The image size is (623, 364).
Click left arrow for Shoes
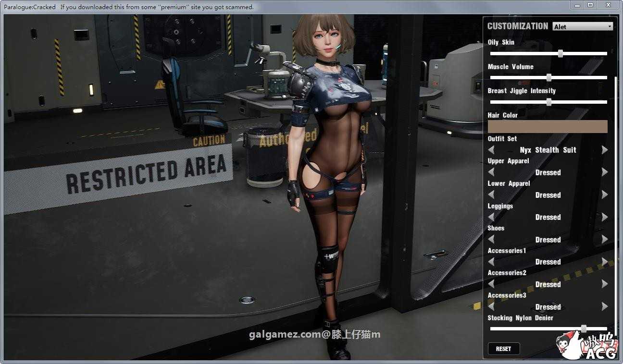[x=491, y=239]
